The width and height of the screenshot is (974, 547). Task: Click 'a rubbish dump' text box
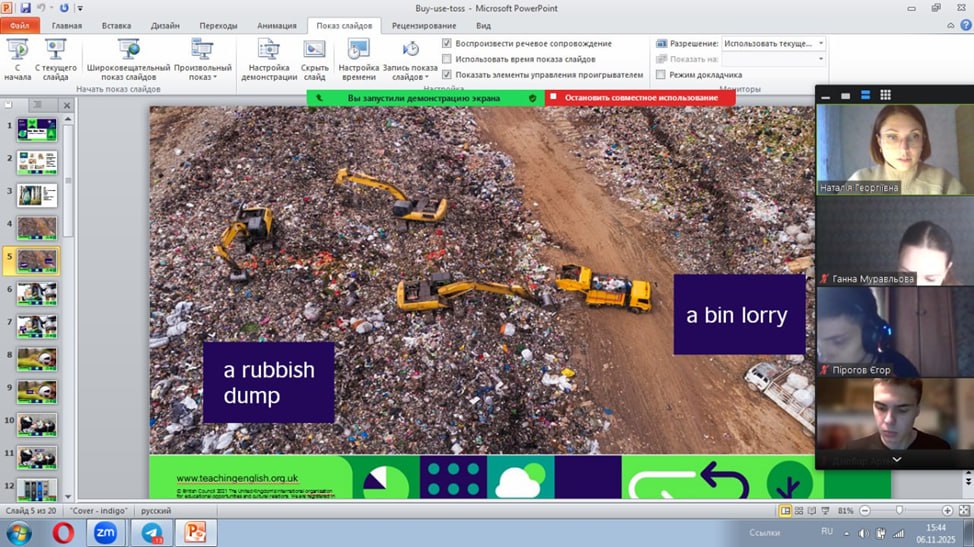point(268,382)
